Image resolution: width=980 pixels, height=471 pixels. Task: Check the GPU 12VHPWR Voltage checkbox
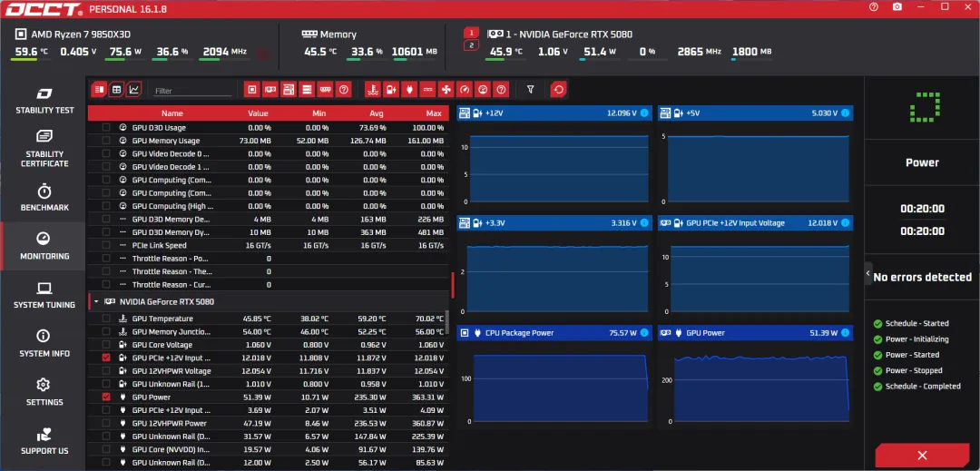[x=106, y=371]
